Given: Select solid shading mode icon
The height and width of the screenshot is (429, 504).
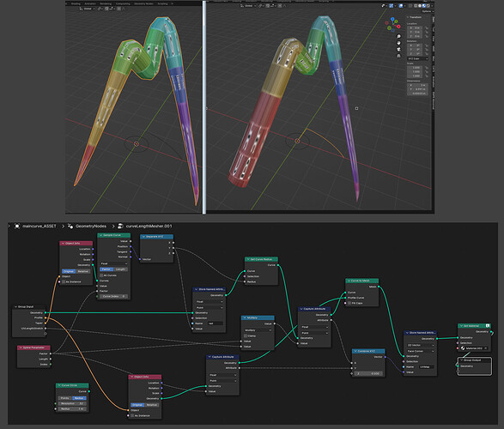Looking at the screenshot, I should 420,6.
